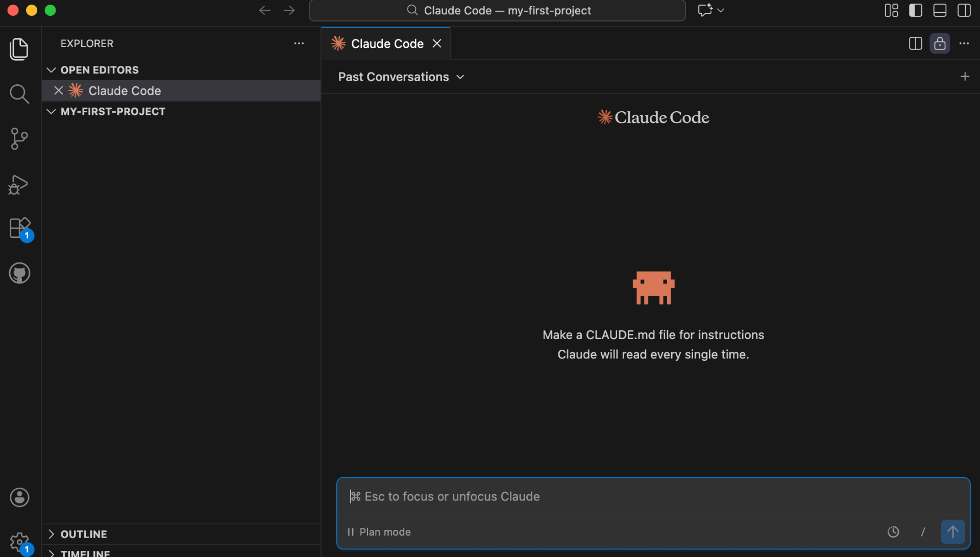The image size is (980, 557).
Task: Open the Source Control view
Action: click(x=19, y=139)
